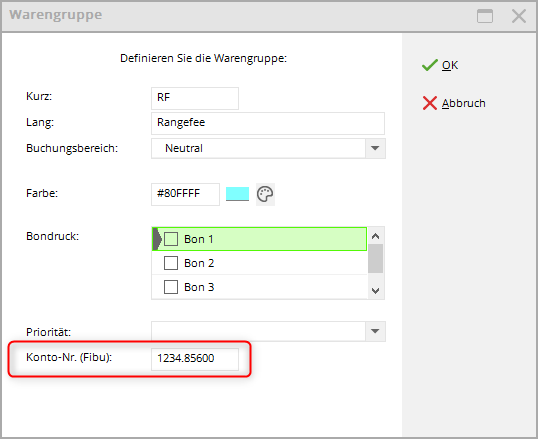The height and width of the screenshot is (439, 538).
Task: Expand the Buchungsbereich dropdown arrow
Action: (375, 148)
